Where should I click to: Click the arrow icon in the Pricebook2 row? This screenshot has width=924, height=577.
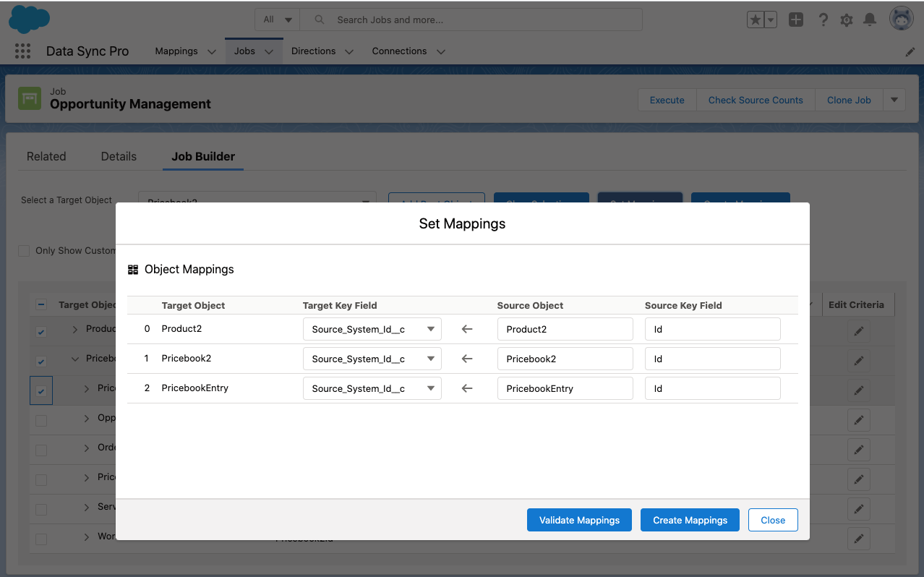[x=467, y=359]
